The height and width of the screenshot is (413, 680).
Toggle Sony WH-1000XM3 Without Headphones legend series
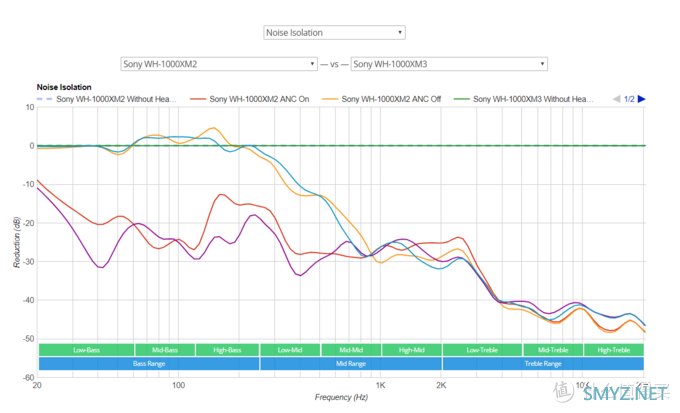click(x=523, y=99)
